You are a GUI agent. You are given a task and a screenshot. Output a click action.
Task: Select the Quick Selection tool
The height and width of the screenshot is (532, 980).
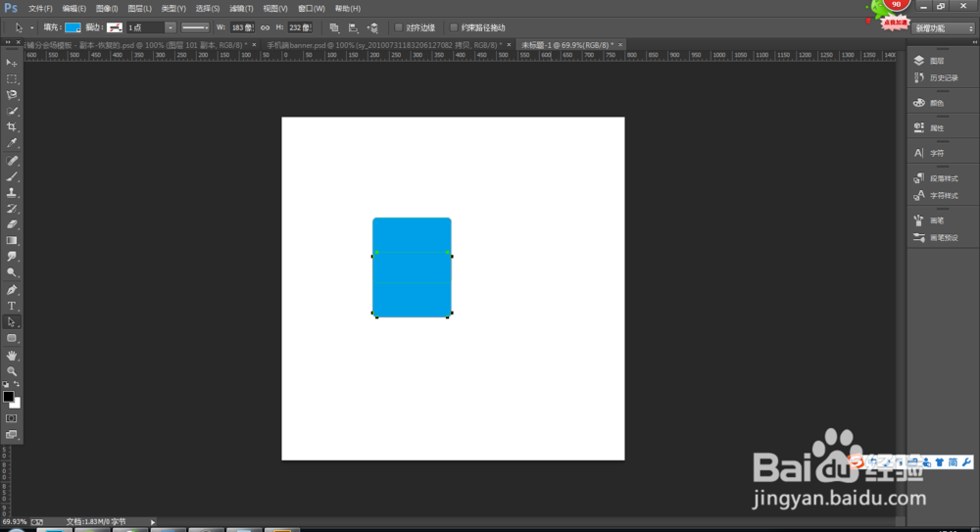[x=12, y=111]
